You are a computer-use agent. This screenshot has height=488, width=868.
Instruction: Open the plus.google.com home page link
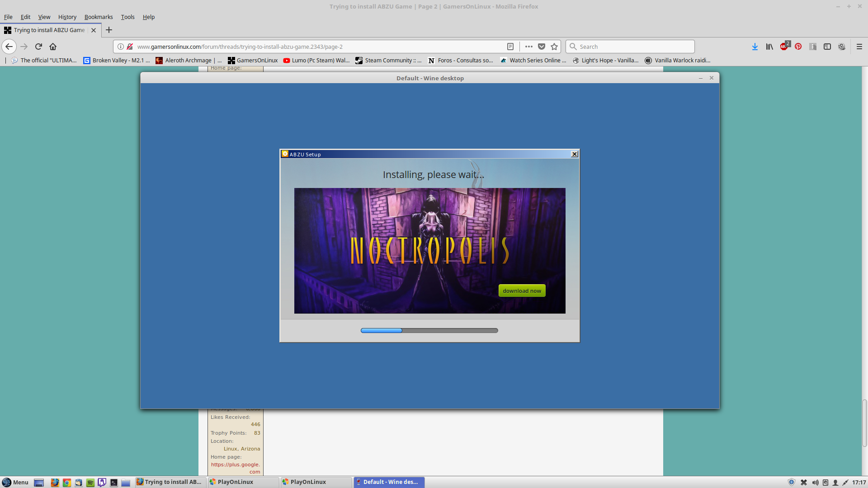(x=236, y=468)
